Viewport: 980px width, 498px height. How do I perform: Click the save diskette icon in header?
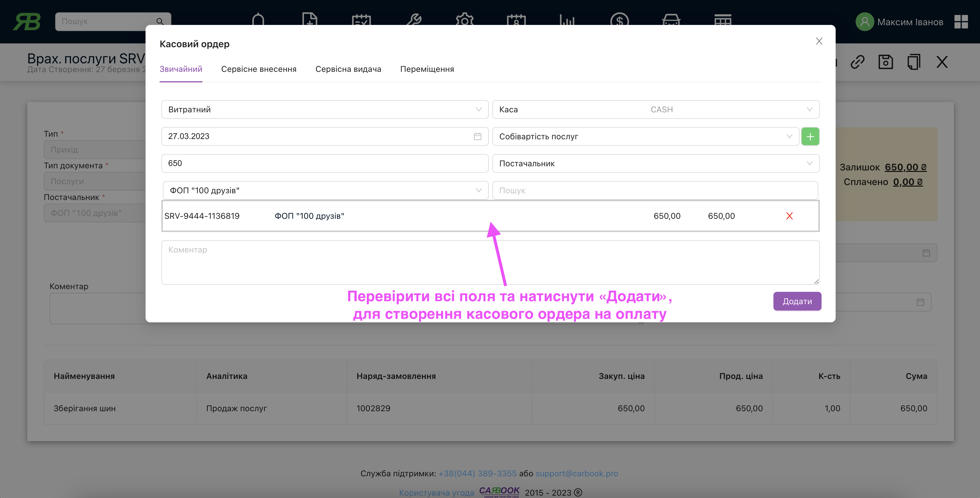coord(885,62)
